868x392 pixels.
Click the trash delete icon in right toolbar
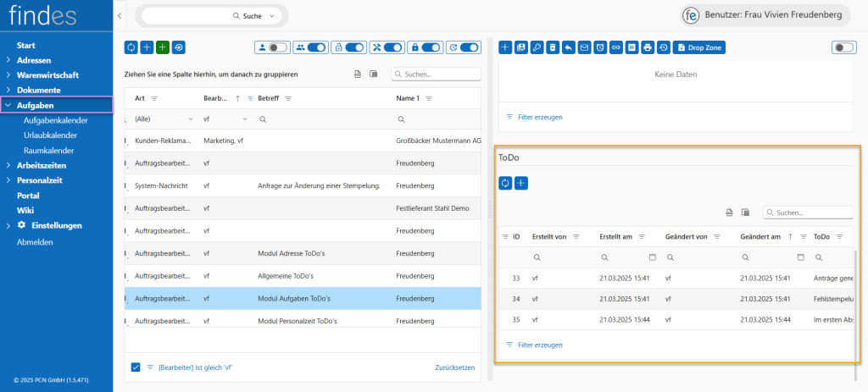click(553, 48)
